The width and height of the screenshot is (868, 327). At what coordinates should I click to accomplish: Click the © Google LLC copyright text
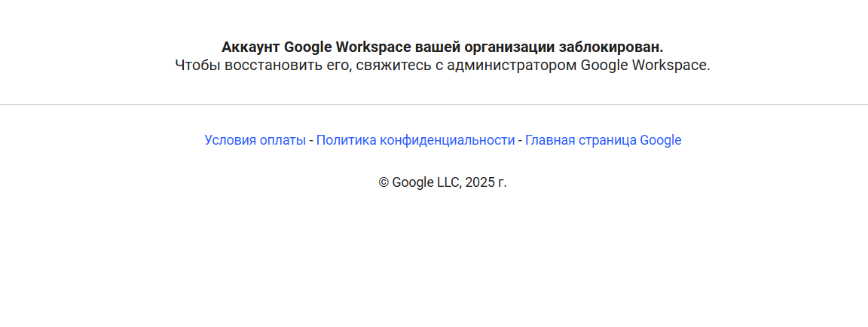pos(442,182)
